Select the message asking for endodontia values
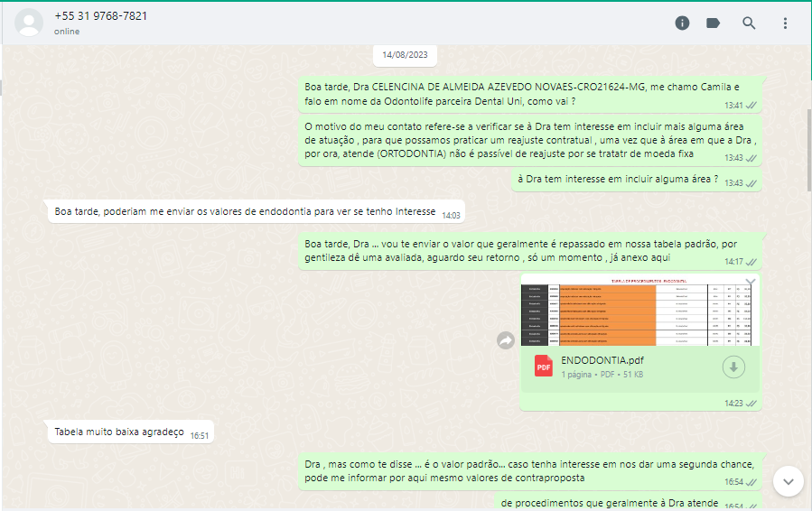This screenshot has width=812, height=511. (x=257, y=212)
